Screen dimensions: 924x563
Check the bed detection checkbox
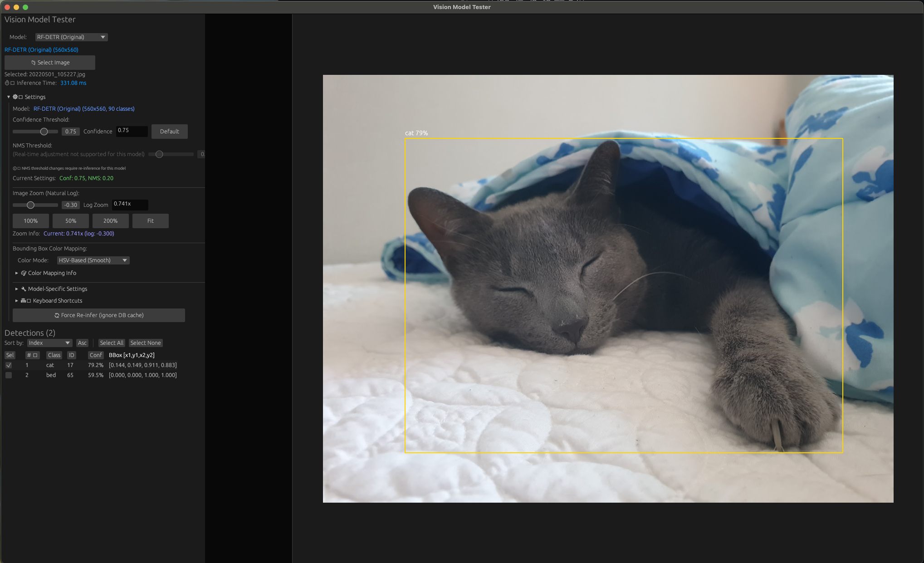tap(9, 375)
